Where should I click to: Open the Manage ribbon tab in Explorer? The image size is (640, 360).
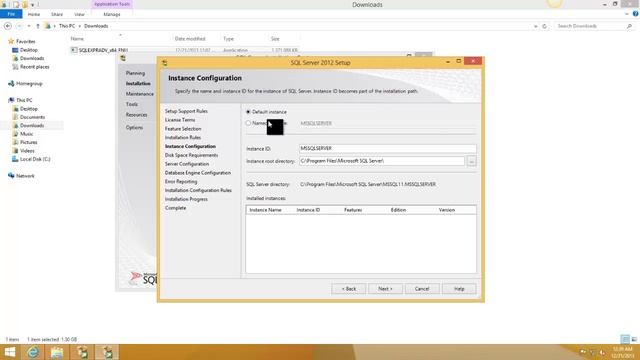coord(112,14)
